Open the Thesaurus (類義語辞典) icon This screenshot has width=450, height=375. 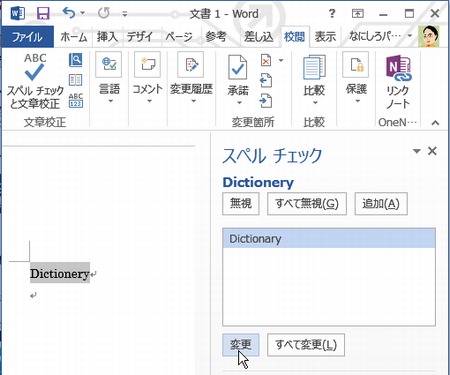(76, 80)
